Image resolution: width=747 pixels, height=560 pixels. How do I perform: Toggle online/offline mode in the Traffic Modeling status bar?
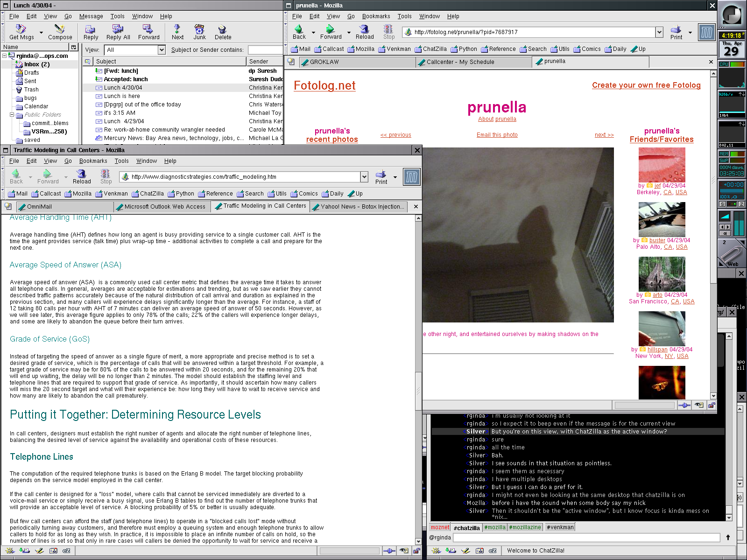[389, 551]
